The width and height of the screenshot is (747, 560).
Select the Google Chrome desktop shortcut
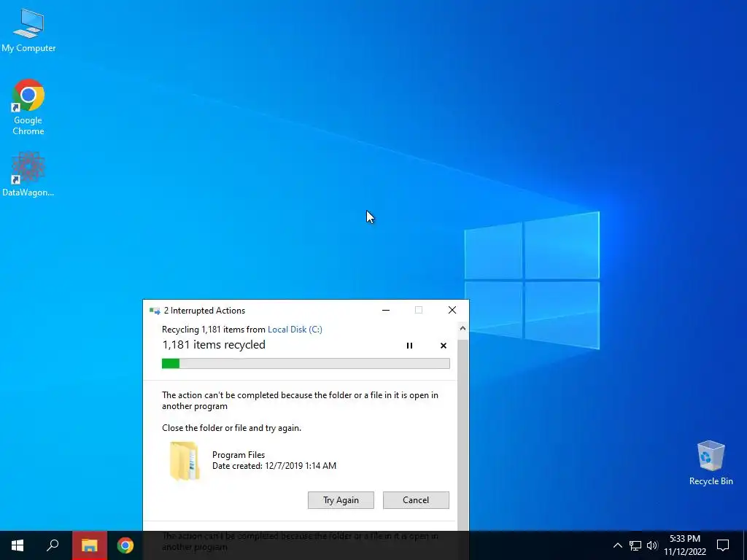28,107
